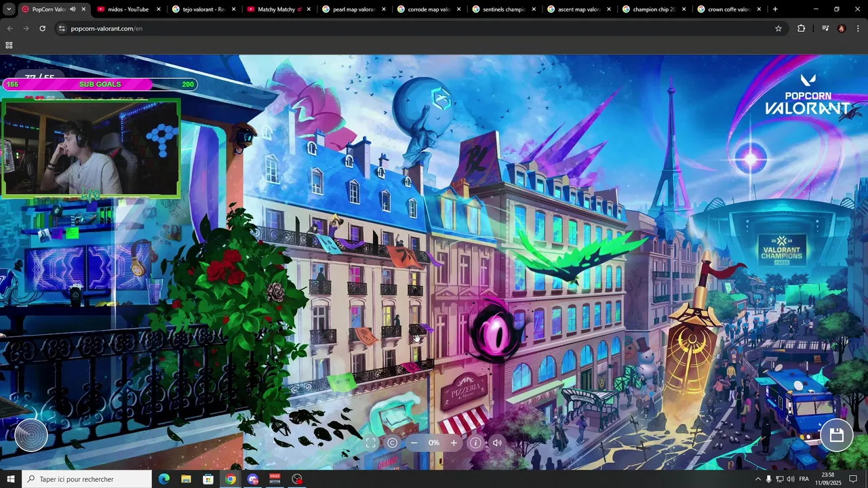Go forward in browser history

tap(26, 28)
